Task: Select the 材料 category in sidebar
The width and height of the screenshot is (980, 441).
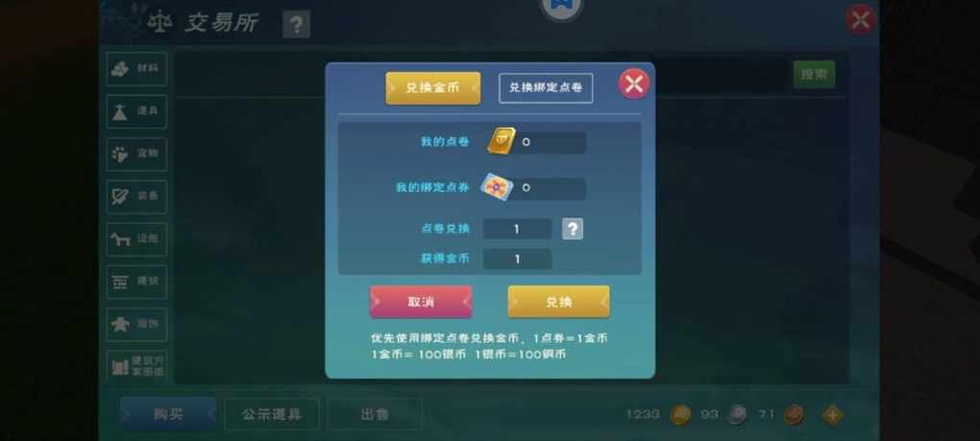Action: pos(136,69)
